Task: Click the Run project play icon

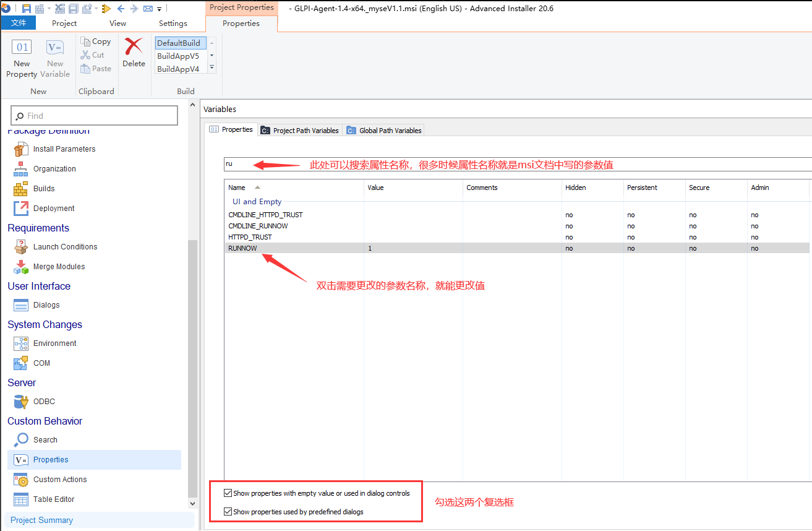Action: coord(106,9)
